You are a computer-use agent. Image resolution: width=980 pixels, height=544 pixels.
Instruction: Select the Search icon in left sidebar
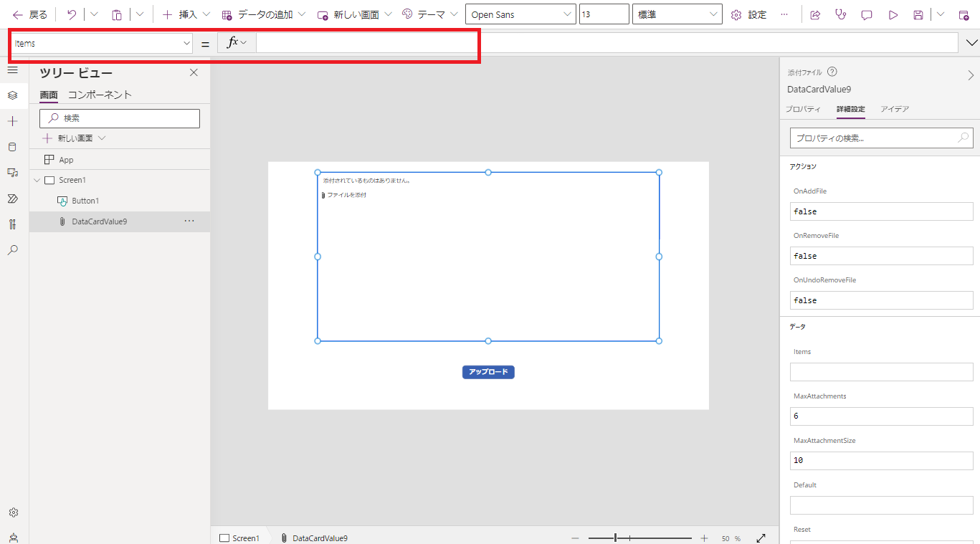click(x=11, y=249)
